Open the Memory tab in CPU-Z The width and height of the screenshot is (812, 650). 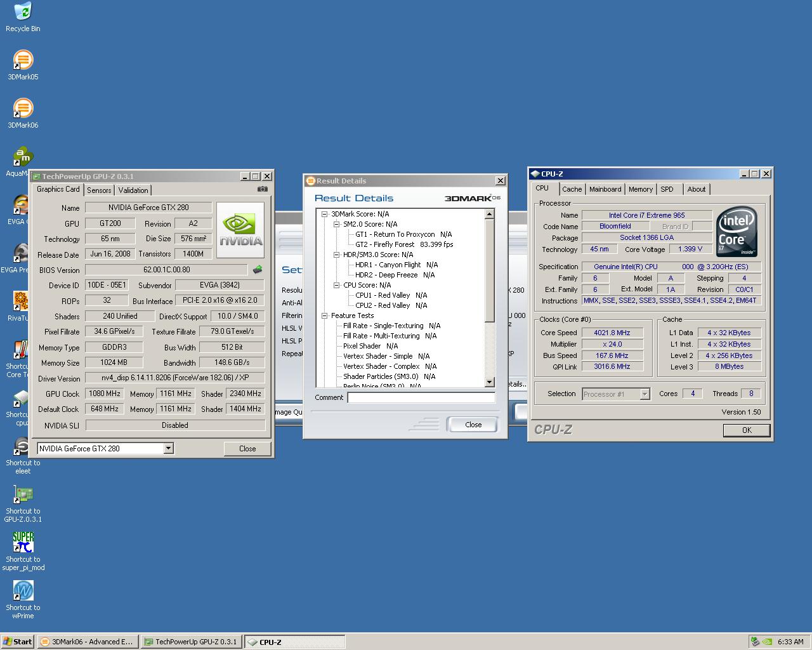pyautogui.click(x=641, y=189)
